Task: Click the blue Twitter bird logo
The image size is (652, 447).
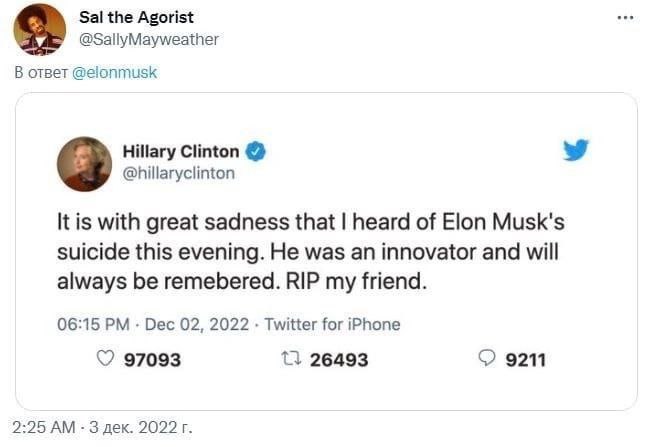Action: 575,151
